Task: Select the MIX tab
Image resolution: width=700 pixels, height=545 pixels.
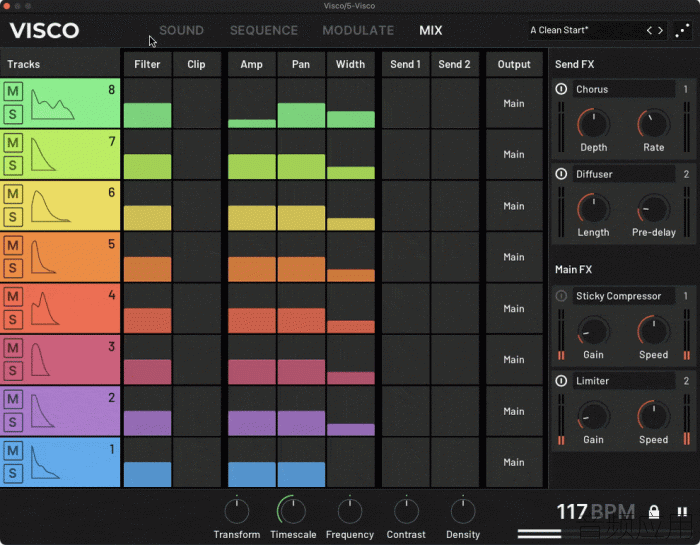Action: click(x=430, y=30)
